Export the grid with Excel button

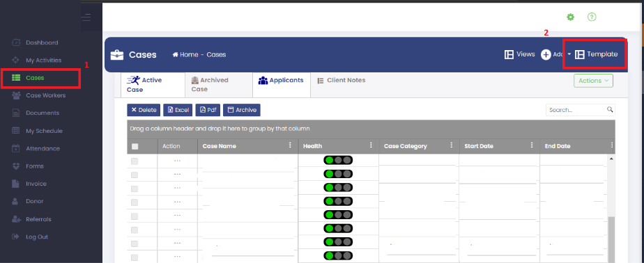[178, 110]
